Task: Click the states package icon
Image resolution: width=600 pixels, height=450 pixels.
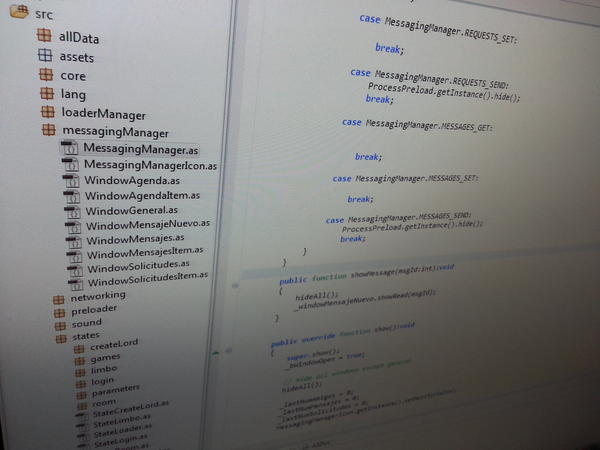Action: [x=61, y=339]
